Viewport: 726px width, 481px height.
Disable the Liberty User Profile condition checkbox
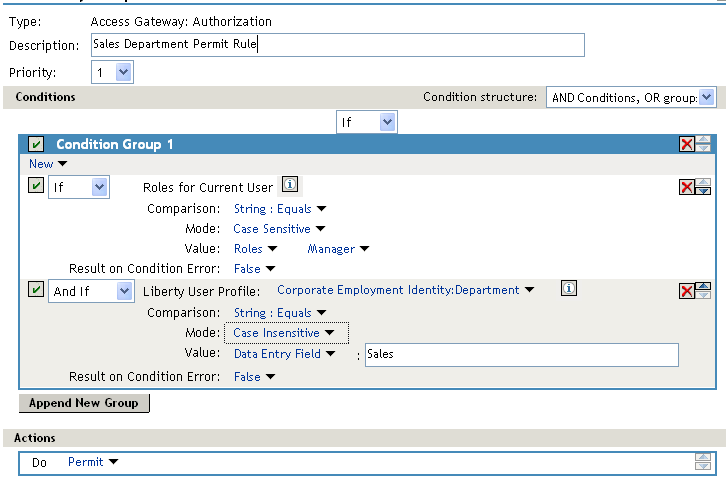click(x=36, y=290)
